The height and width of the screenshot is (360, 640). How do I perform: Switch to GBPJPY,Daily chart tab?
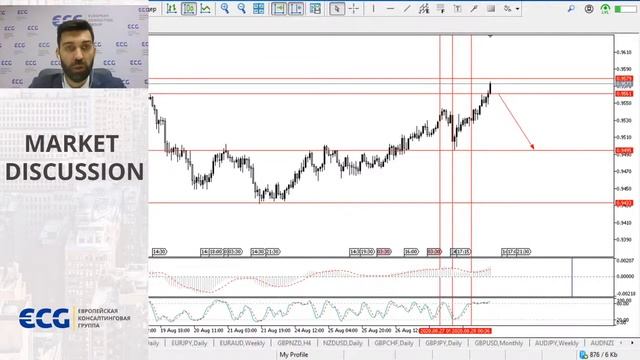pyautogui.click(x=443, y=343)
